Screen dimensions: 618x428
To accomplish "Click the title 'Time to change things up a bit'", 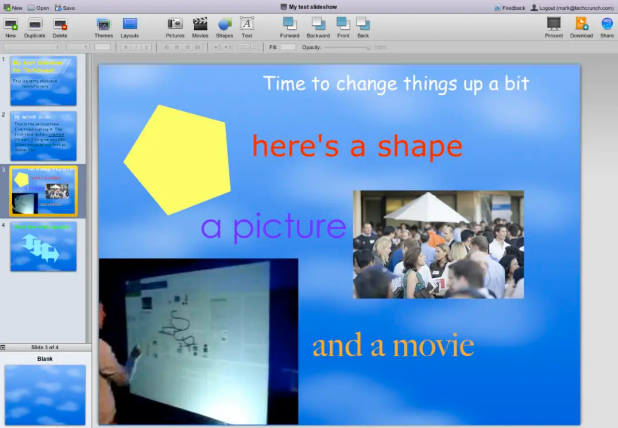I will tap(396, 84).
